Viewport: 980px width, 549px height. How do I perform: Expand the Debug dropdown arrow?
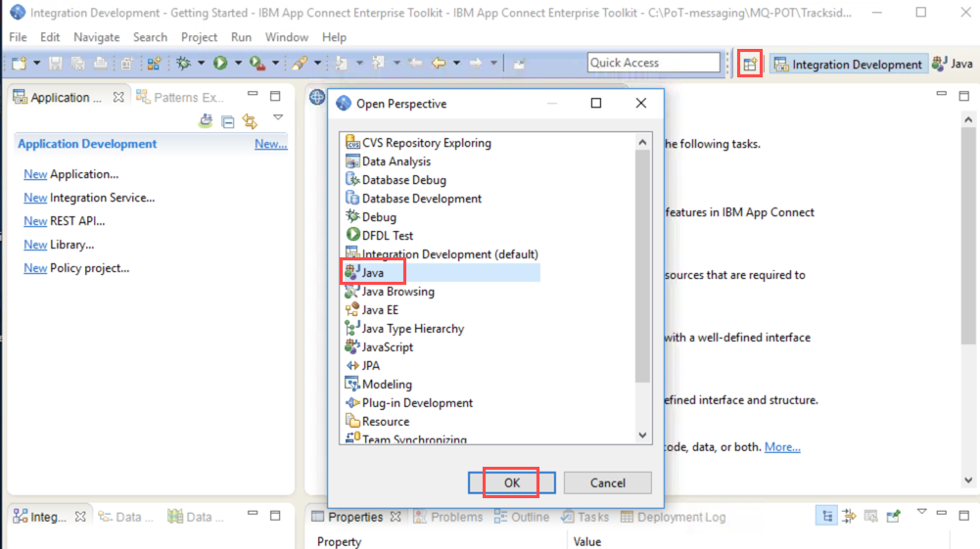tap(201, 63)
